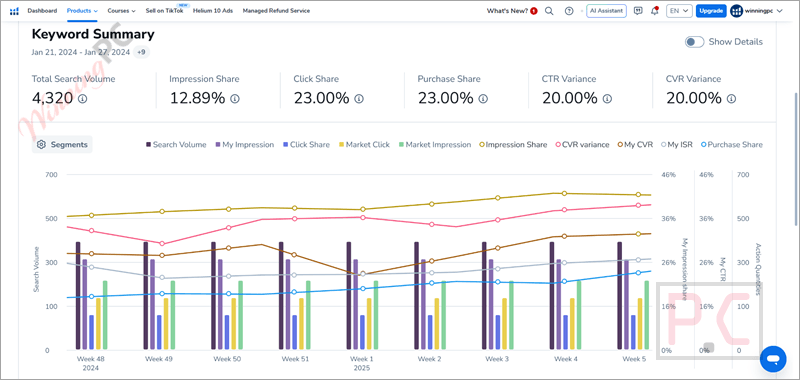Toggle CVR variance line in legend
Image resolution: width=800 pixels, height=380 pixels.
click(582, 145)
